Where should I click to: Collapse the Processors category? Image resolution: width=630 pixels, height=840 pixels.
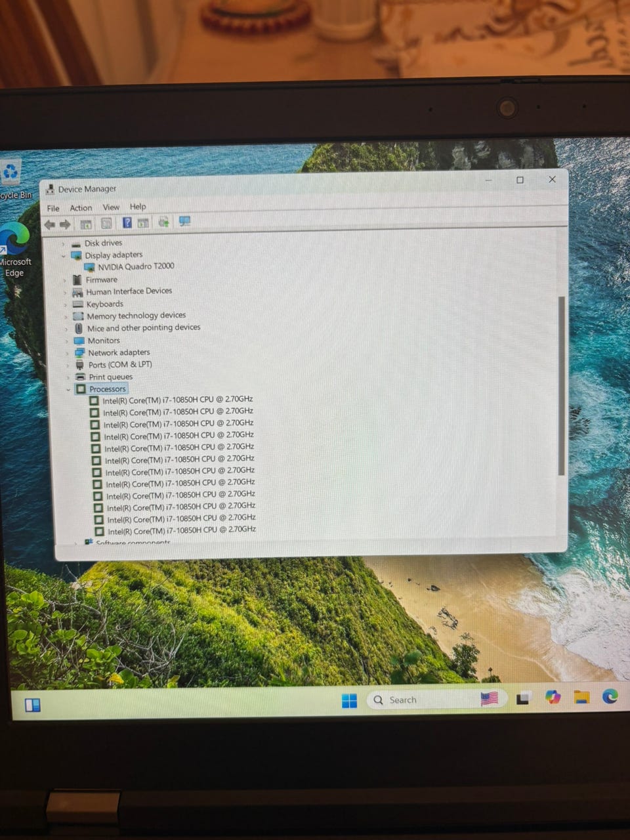coord(68,390)
